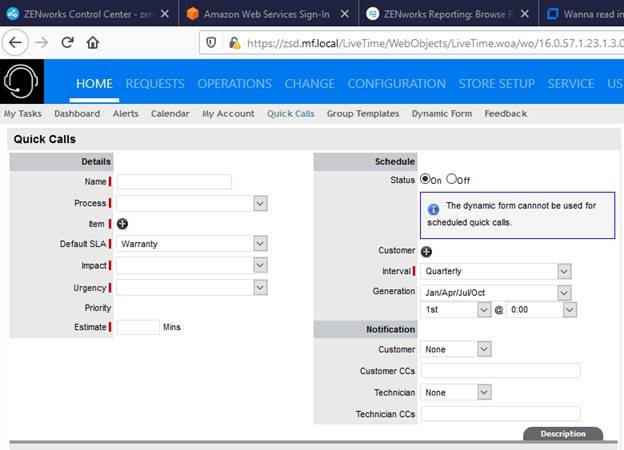Open the shield tracking protection icon
624x450 pixels.
point(211,42)
